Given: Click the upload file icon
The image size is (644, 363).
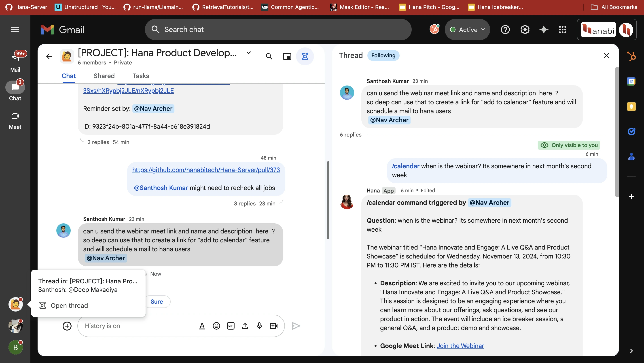Looking at the screenshot, I should [x=245, y=326].
